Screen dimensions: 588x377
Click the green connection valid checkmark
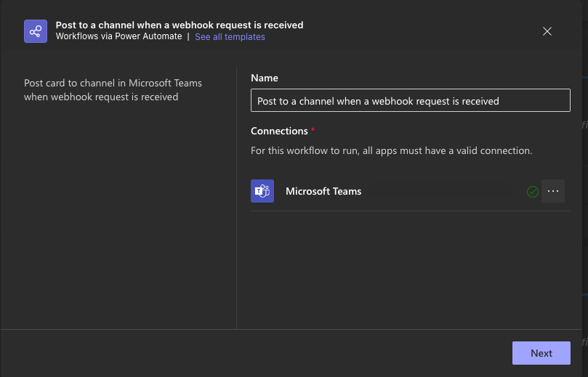pos(533,192)
